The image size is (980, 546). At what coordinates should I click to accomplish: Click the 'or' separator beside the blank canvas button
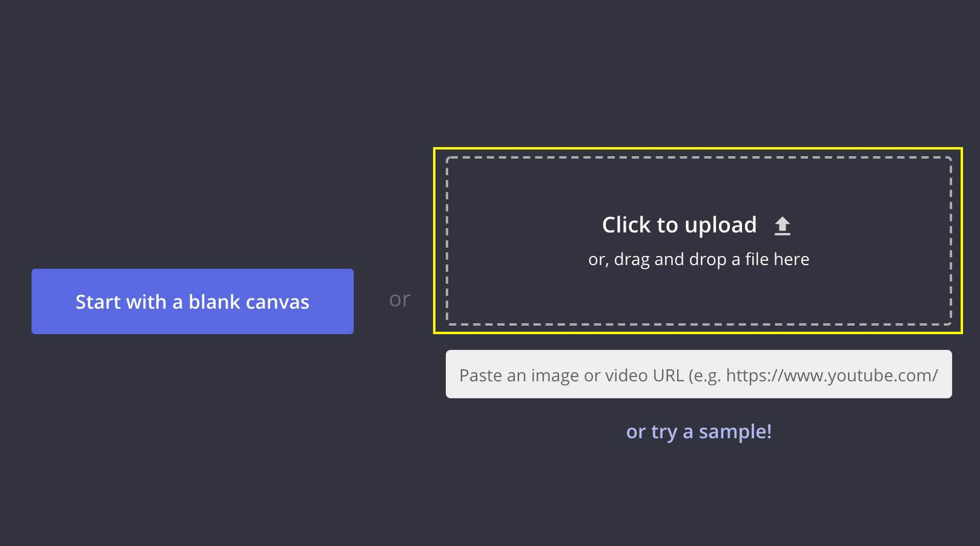(400, 300)
